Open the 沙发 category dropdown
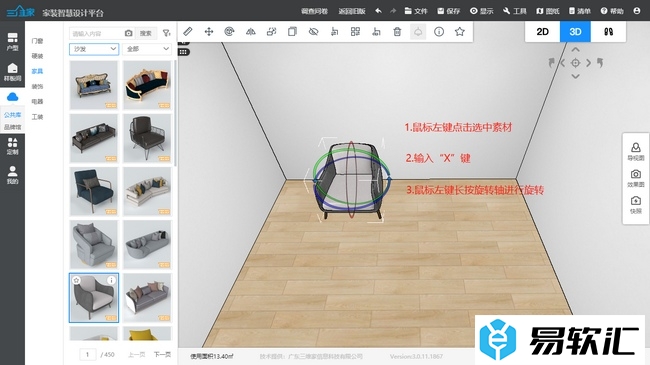Screen dimensions: 650x365 click(x=94, y=49)
